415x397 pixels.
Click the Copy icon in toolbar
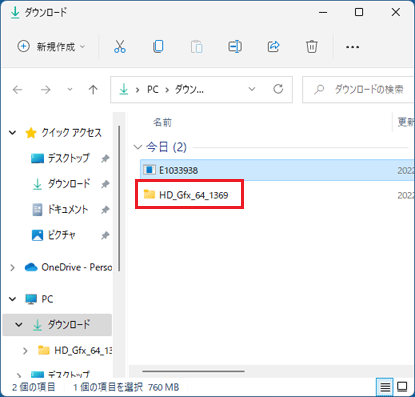pos(158,47)
